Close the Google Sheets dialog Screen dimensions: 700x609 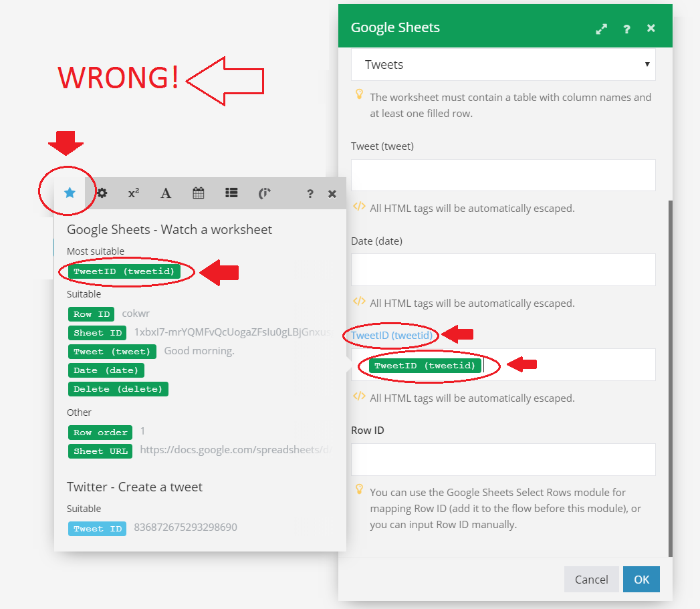651,28
